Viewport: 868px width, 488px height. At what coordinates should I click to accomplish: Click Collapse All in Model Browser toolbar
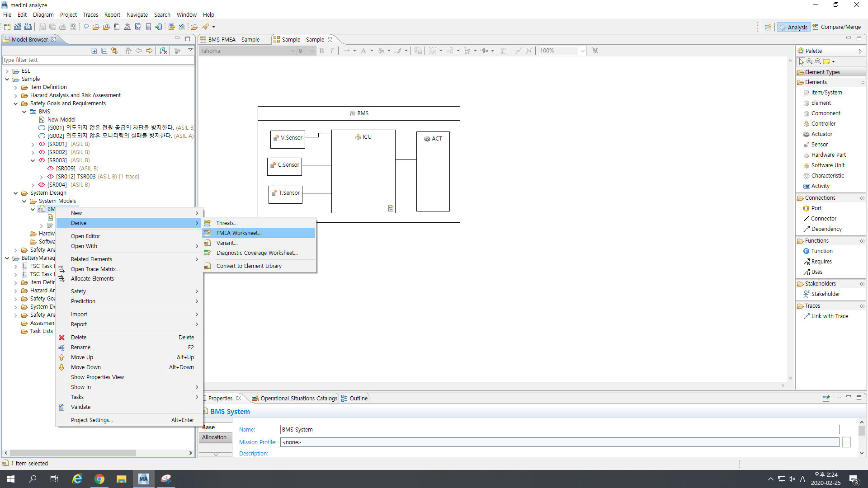click(x=104, y=51)
